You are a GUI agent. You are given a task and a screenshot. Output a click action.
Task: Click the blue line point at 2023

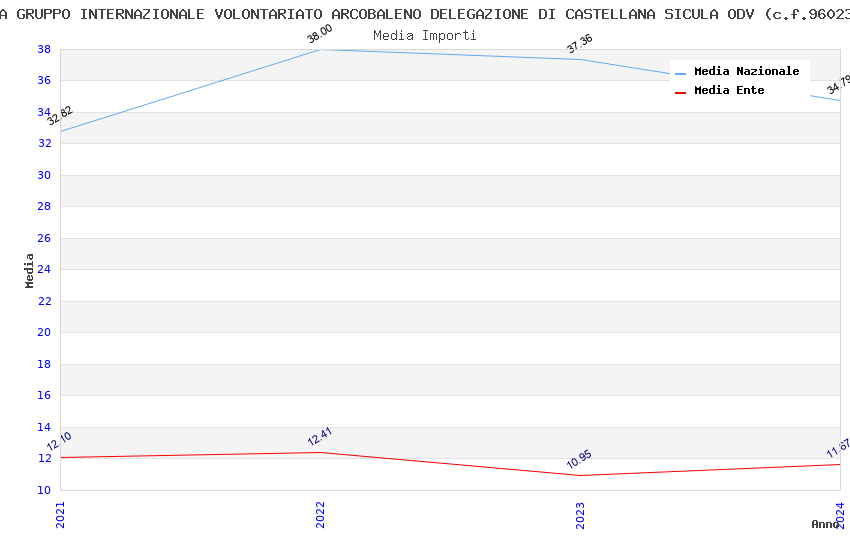click(580, 60)
